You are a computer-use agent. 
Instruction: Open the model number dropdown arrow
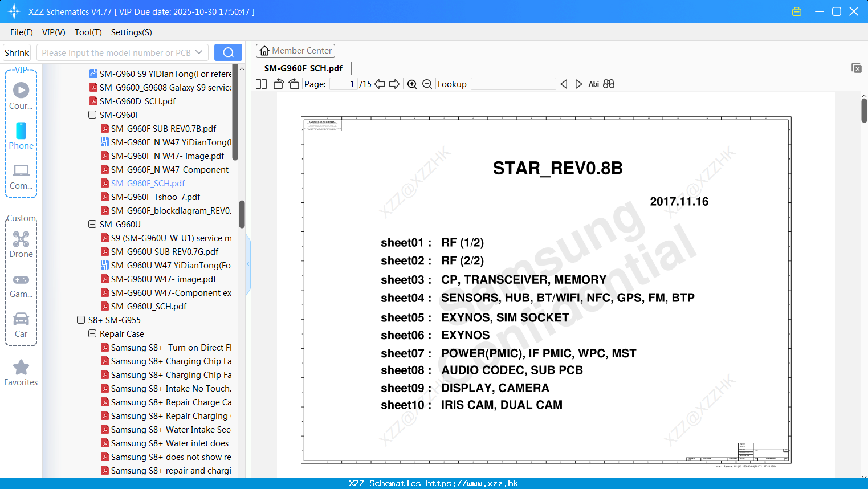click(x=199, y=52)
